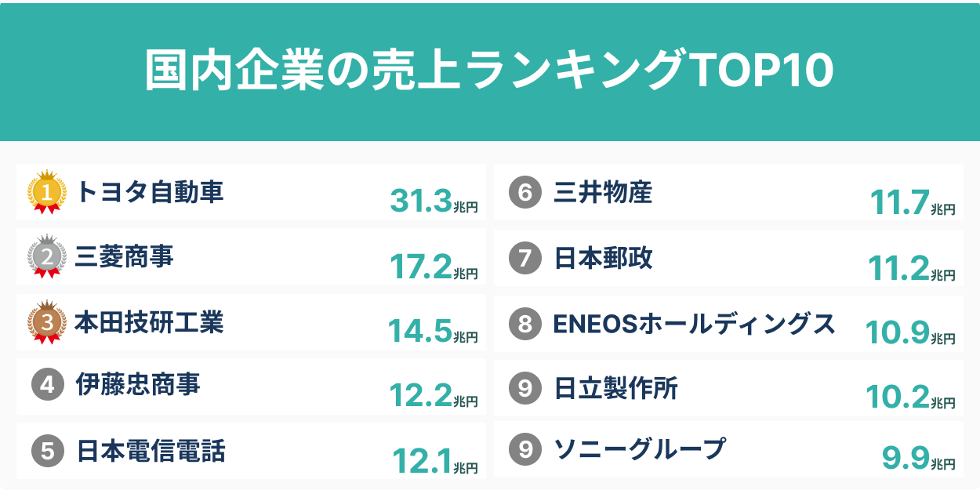Open the 伊藤忠商事 entry
980x490 pixels.
click(x=138, y=385)
